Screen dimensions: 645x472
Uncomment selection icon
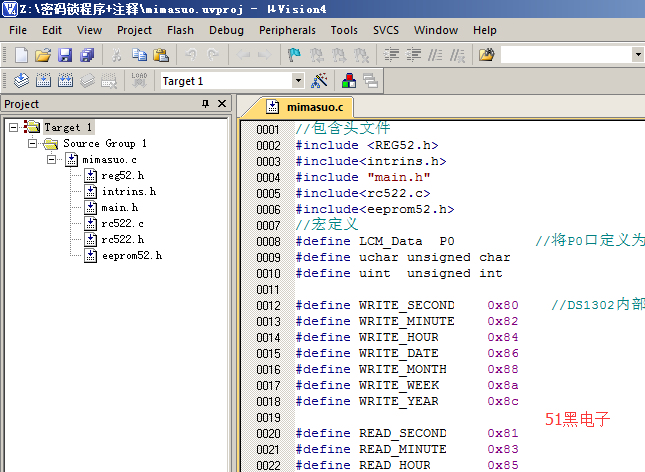[x=457, y=55]
